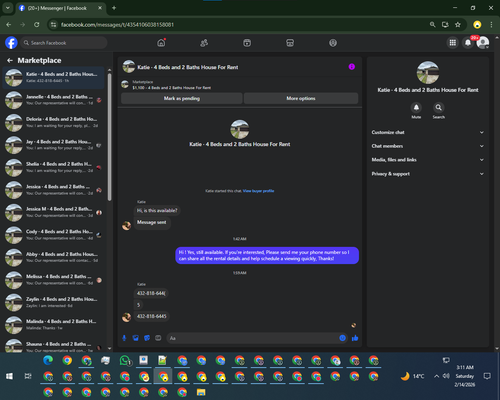
Task: Click the Search Facebook field
Action: (63, 43)
